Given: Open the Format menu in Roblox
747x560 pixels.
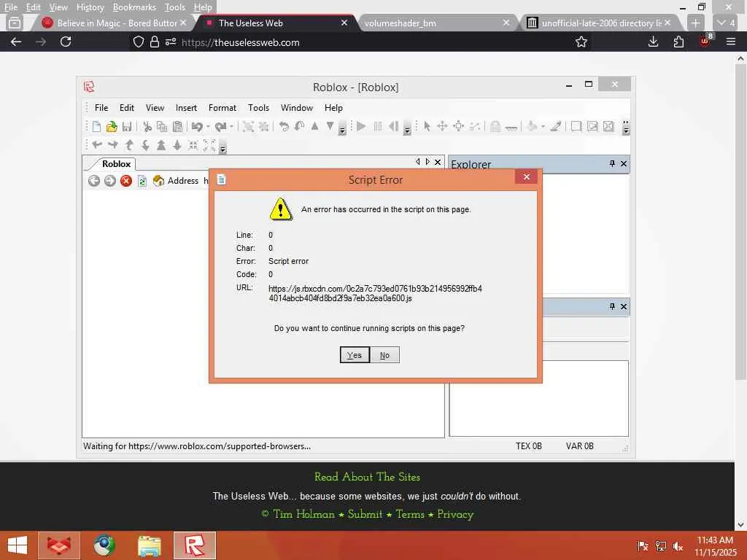Looking at the screenshot, I should [222, 108].
